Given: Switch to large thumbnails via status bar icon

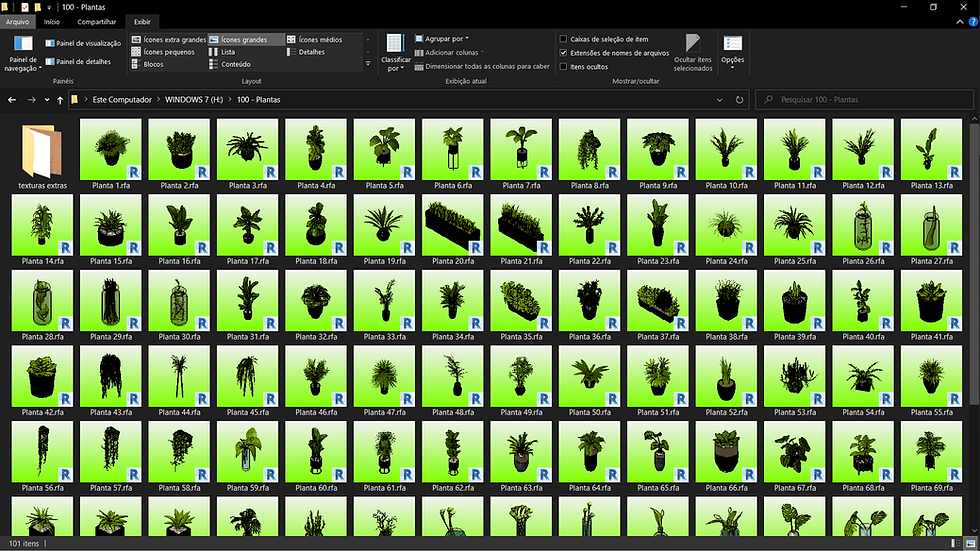Looking at the screenshot, I should 971,544.
